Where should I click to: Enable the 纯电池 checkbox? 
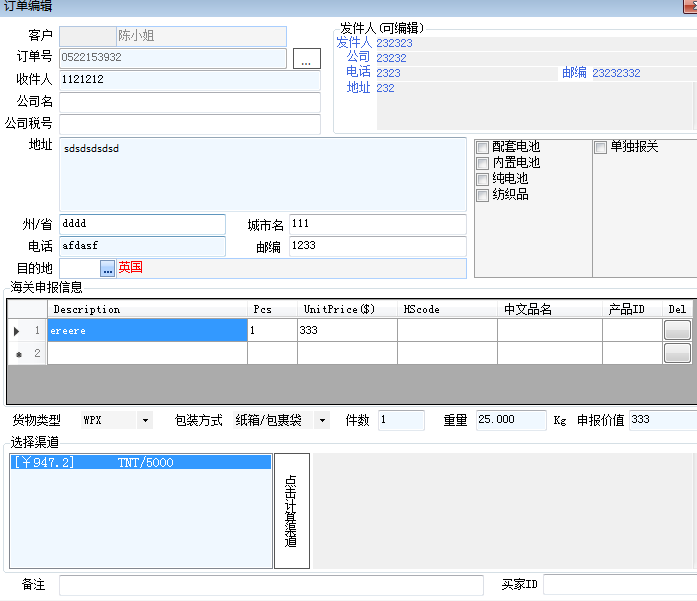(483, 179)
